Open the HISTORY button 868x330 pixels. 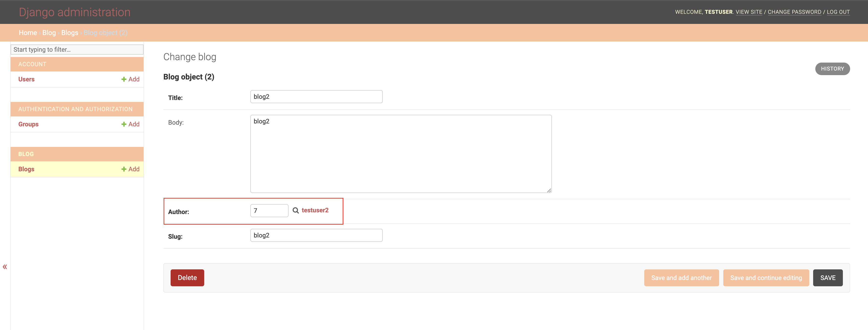pyautogui.click(x=832, y=69)
